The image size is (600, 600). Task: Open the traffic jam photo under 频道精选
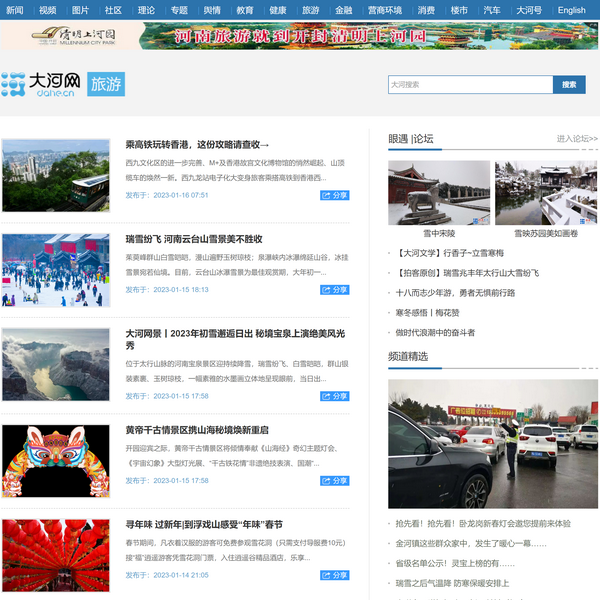click(x=493, y=443)
